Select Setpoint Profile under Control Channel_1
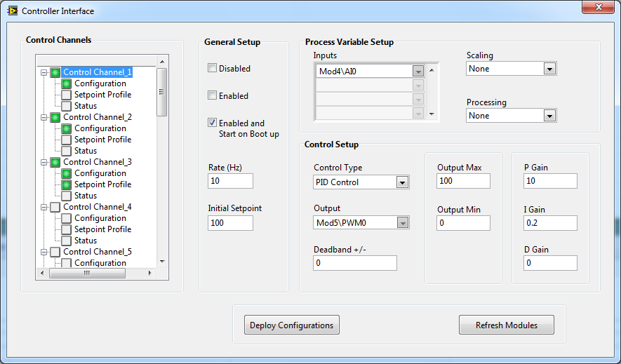The height and width of the screenshot is (364, 621). (102, 95)
